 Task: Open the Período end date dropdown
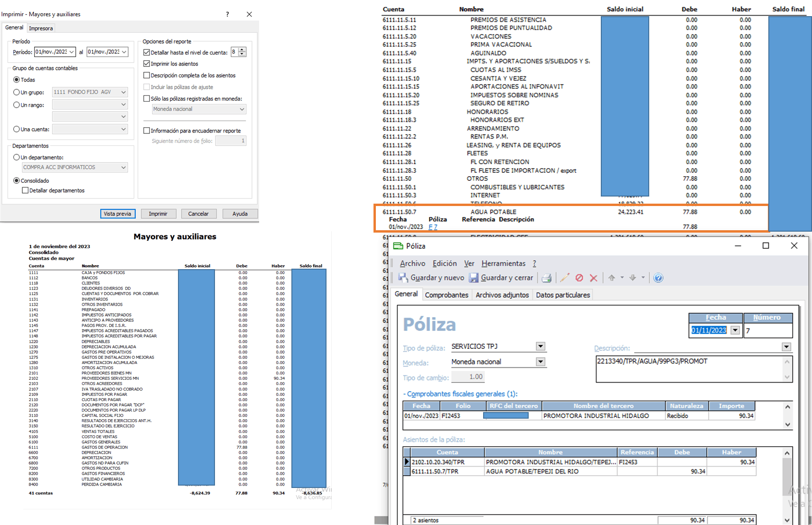pyautogui.click(x=124, y=52)
